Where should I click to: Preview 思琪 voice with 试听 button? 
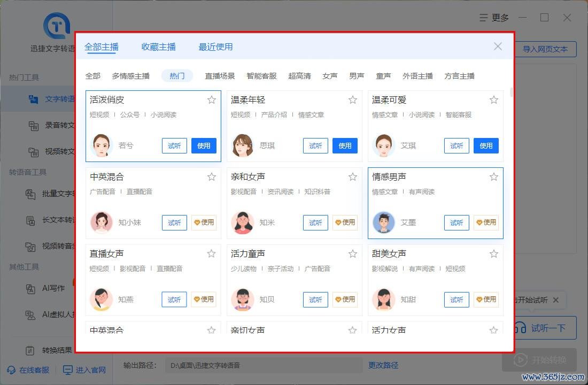tap(315, 145)
